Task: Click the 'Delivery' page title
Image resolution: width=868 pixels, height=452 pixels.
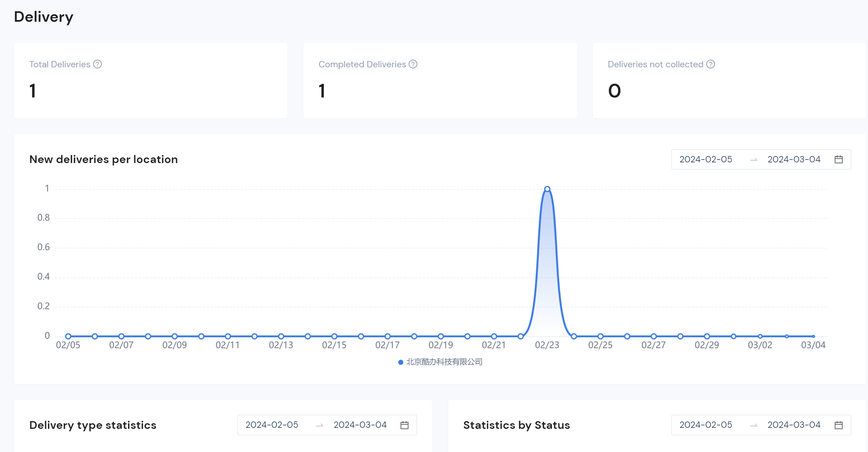Action: [44, 17]
